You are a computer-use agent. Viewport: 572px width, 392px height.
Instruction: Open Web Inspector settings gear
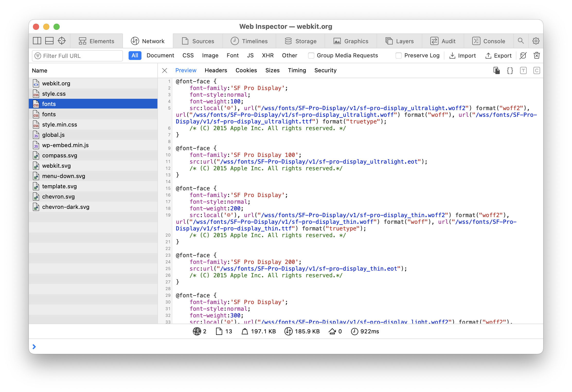coord(536,41)
